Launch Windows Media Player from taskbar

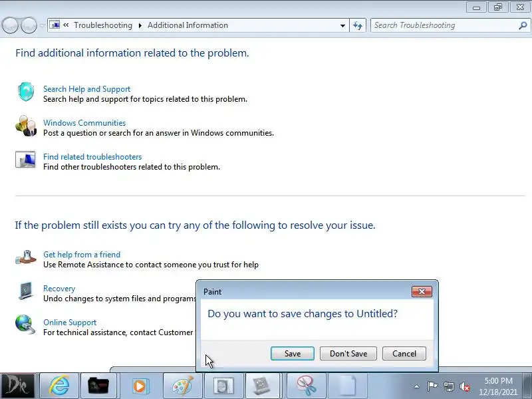pyautogui.click(x=140, y=386)
